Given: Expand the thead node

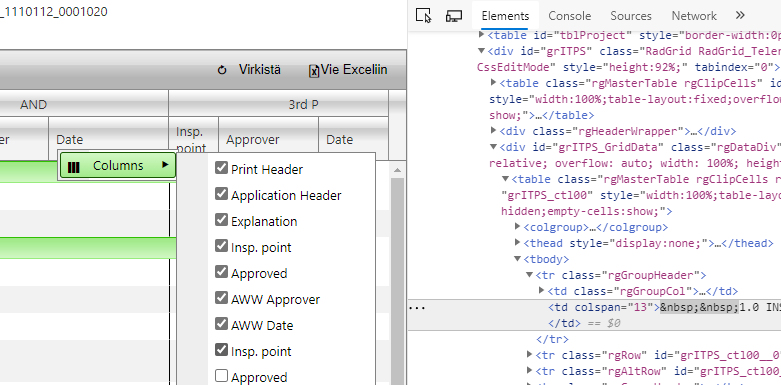Looking at the screenshot, I should click(518, 243).
